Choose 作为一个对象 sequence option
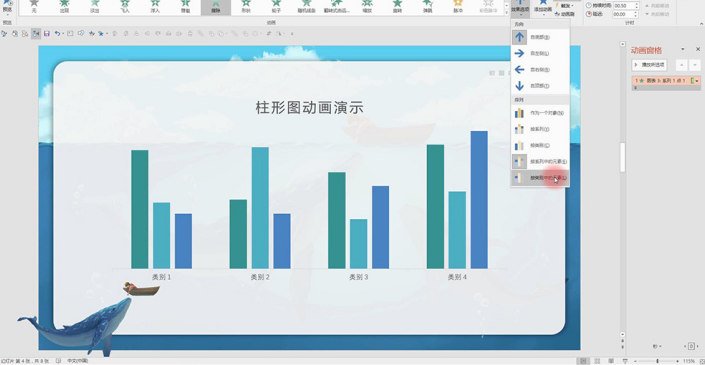 coord(540,113)
